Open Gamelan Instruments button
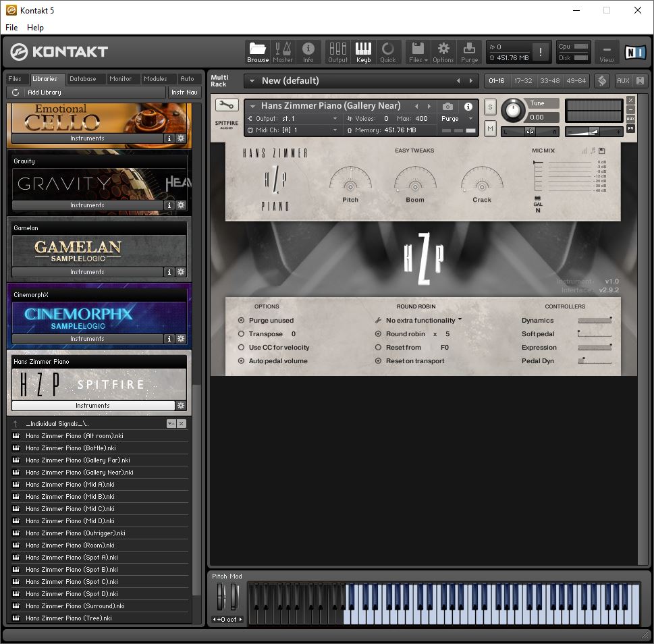 87,272
